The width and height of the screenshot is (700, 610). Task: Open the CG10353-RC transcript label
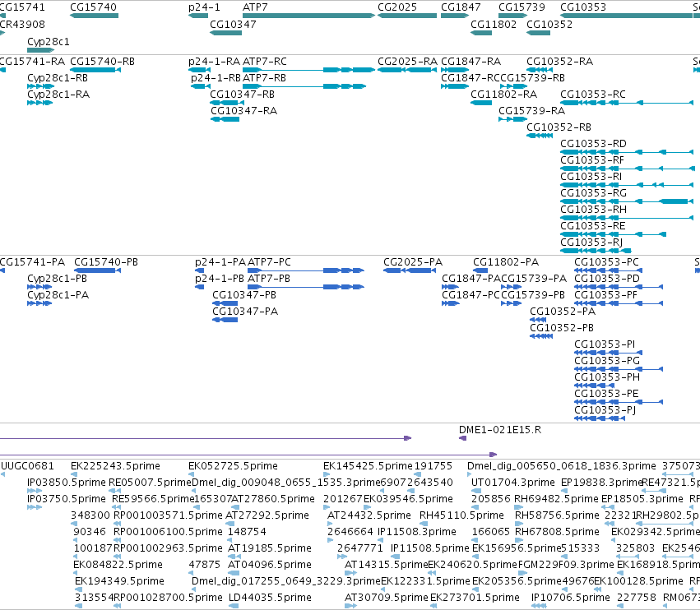(593, 95)
